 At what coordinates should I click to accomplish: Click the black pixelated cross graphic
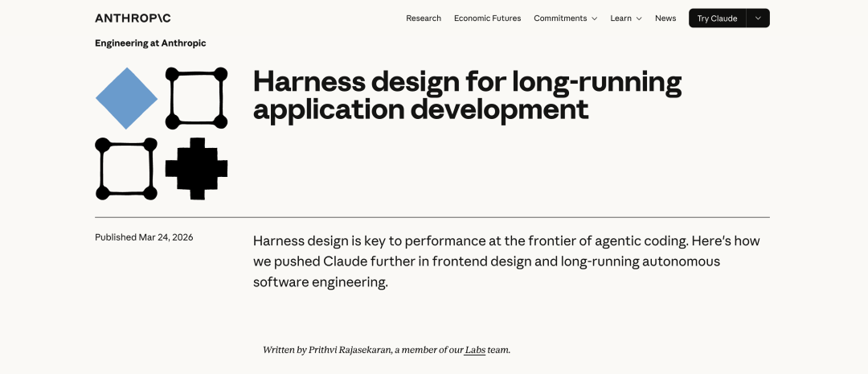coord(196,168)
